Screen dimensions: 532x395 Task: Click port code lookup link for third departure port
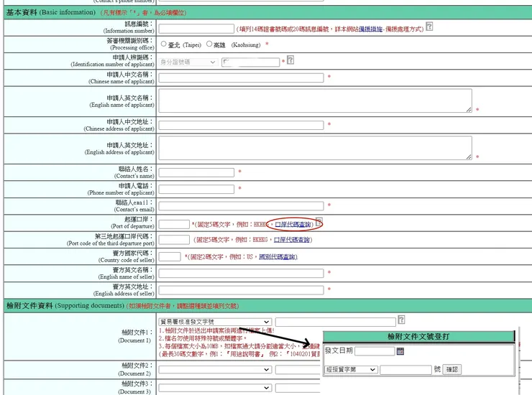coord(292,240)
